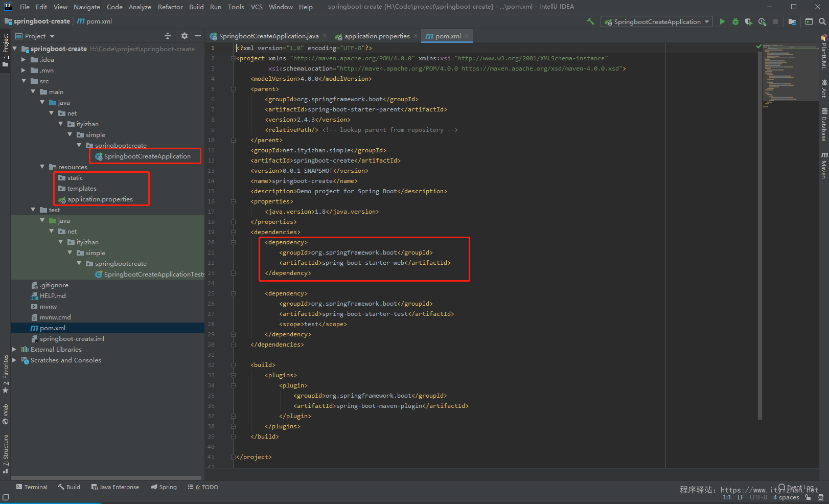
Task: Open the Analyze menu
Action: point(140,7)
